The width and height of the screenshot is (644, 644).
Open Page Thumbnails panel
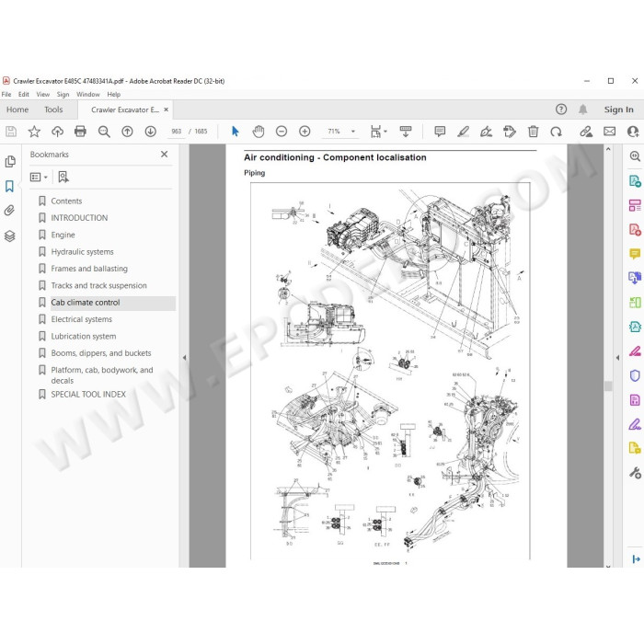tap(10, 162)
